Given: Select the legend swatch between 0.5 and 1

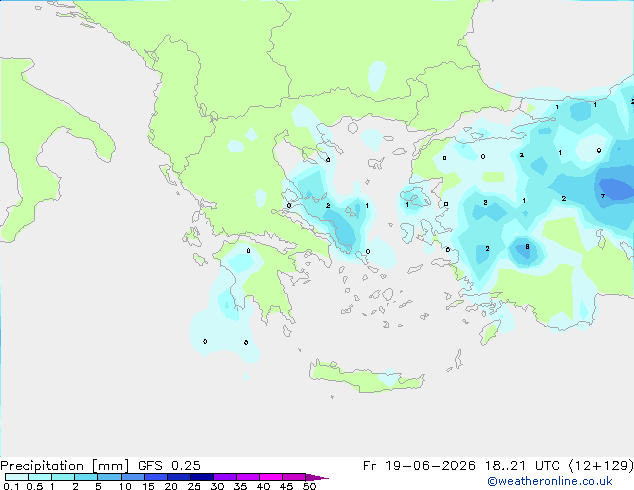Looking at the screenshot, I should pyautogui.click(x=40, y=477).
